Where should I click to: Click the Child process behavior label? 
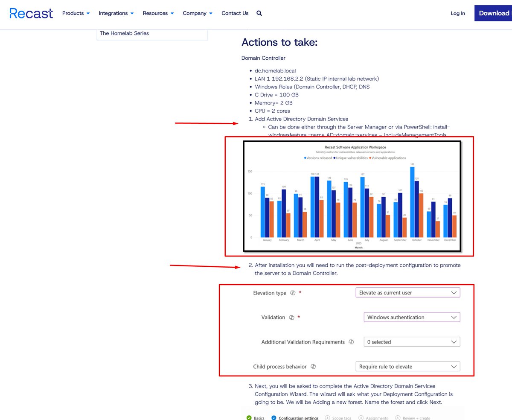[x=280, y=367]
